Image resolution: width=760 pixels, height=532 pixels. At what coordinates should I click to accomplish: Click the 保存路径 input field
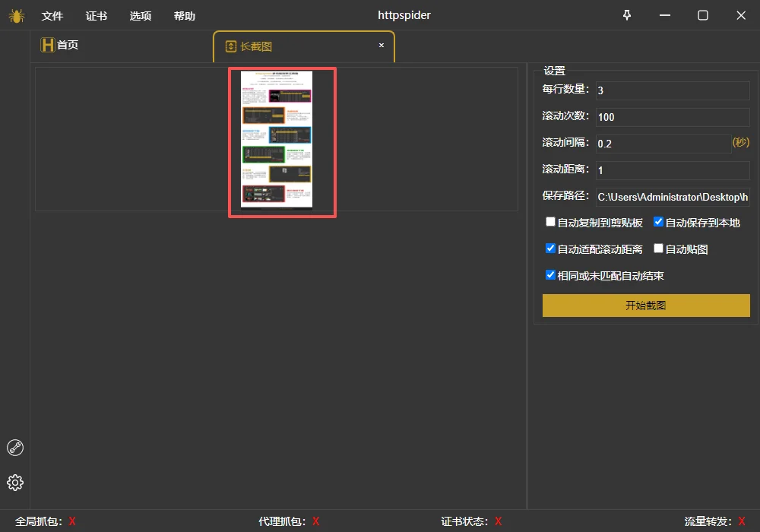click(x=673, y=197)
